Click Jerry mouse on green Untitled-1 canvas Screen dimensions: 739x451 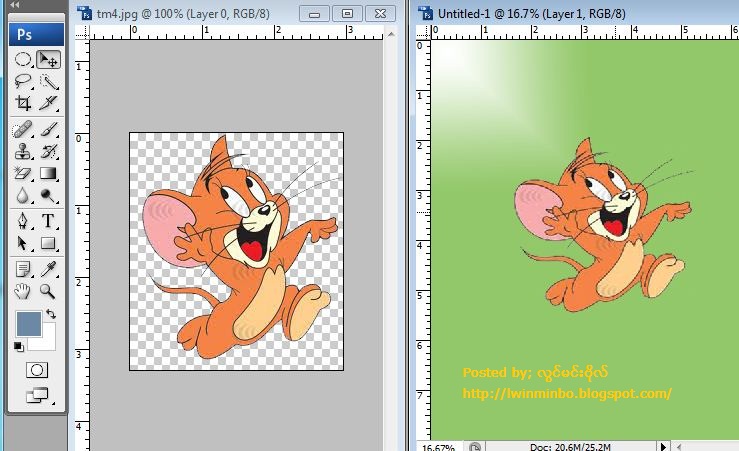point(606,226)
